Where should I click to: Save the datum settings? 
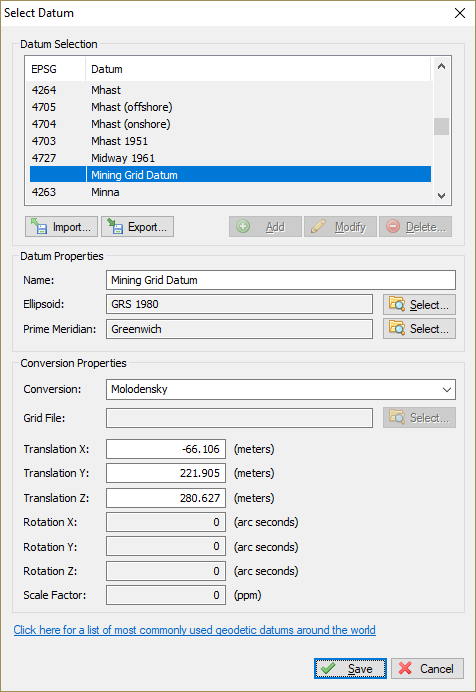pyautogui.click(x=350, y=669)
